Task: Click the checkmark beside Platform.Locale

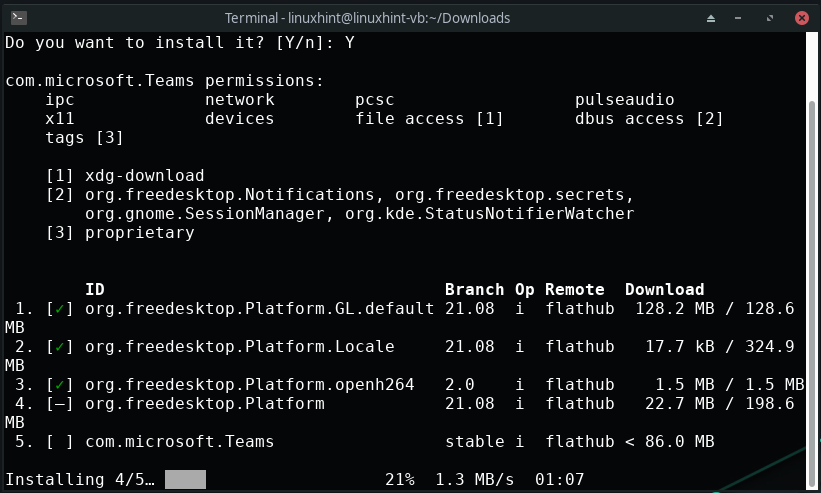Action: coord(60,346)
